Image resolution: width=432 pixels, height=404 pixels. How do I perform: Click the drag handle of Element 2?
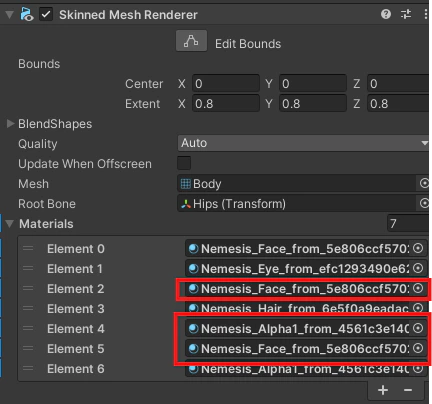(28, 289)
